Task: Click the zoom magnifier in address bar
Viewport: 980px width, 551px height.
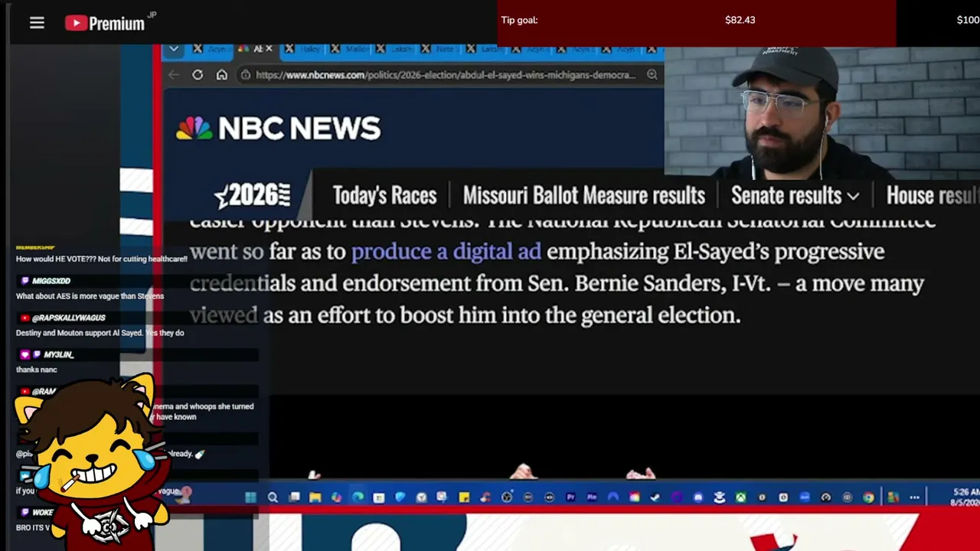Action: coord(652,75)
